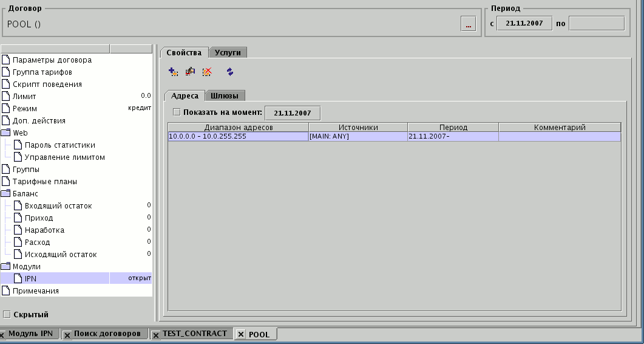Screen dimensions: 644x344
Task: Select Тарифные планы in the tree
Action: (x=44, y=182)
